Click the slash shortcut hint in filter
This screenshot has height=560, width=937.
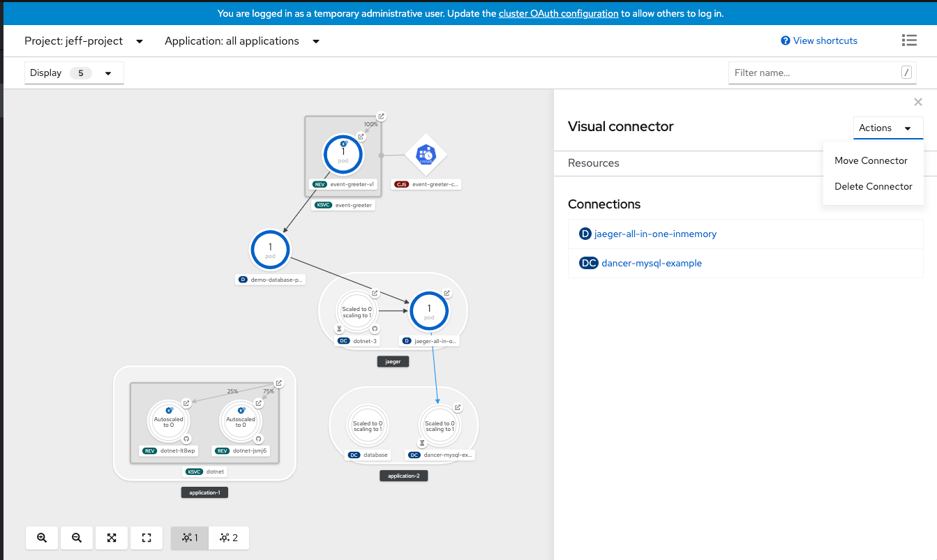pos(906,73)
